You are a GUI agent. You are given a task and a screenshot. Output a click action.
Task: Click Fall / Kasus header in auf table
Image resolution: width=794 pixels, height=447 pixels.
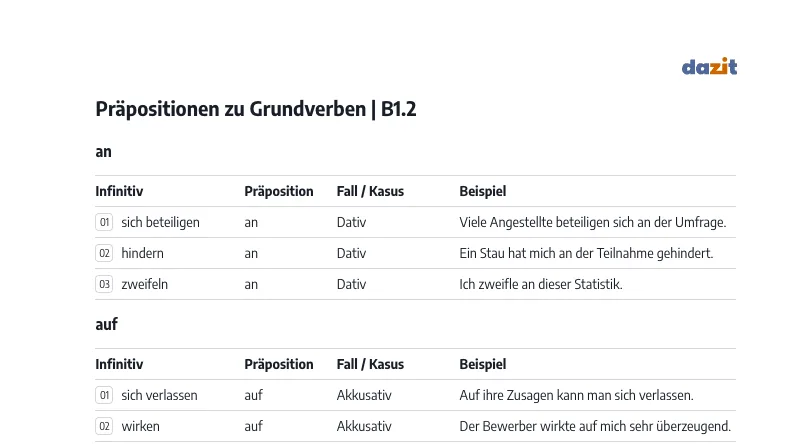click(x=370, y=364)
